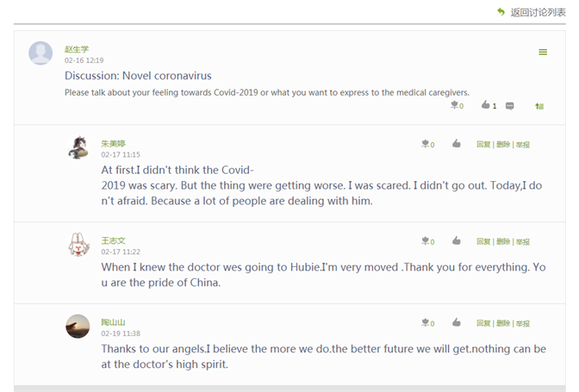
Task: Click the username 王志文
Action: [113, 240]
